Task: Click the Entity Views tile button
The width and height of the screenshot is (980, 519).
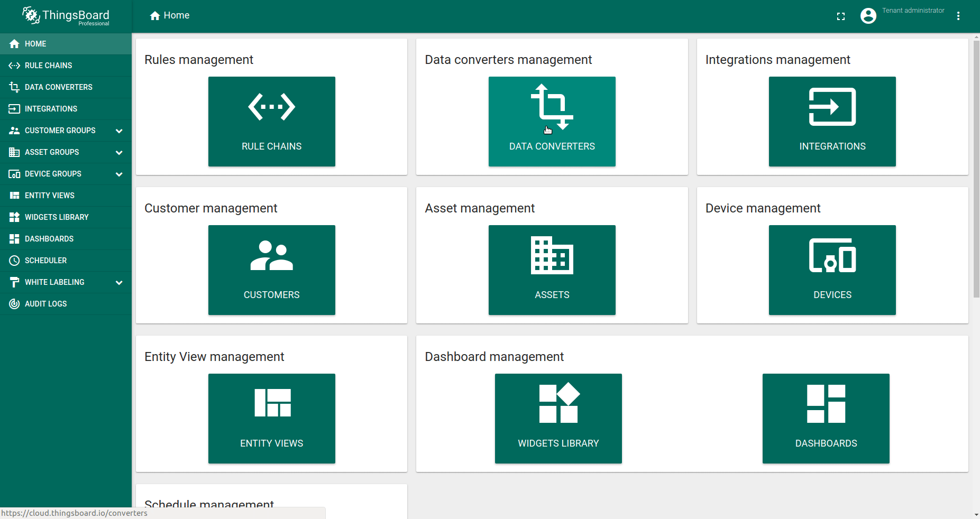Action: pyautogui.click(x=271, y=419)
